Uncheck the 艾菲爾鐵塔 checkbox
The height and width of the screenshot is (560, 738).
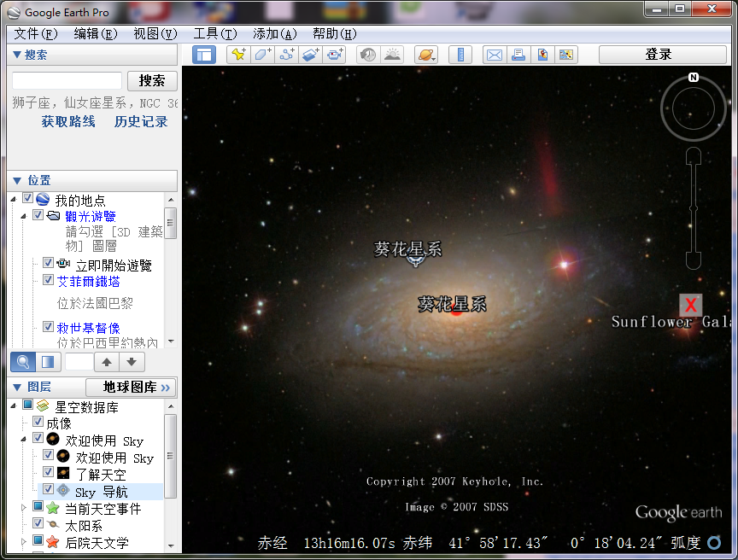48,280
